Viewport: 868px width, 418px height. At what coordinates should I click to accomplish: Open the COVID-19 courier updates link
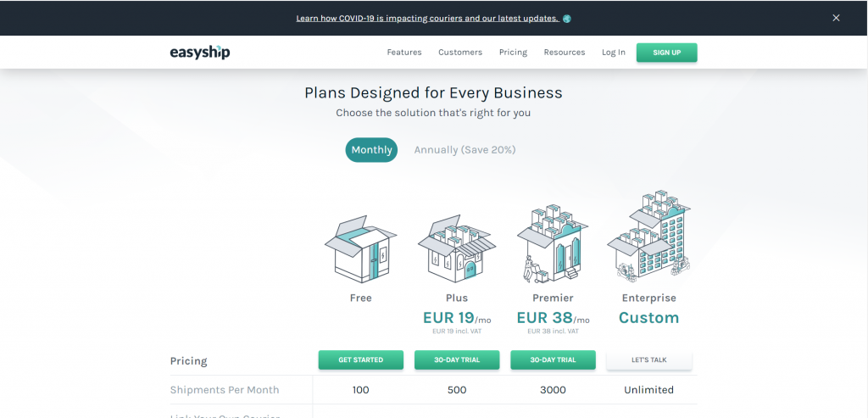coord(427,19)
